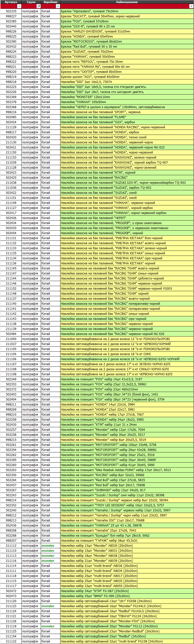Select the Виробник header cell
Viewport: 194px width, 644px height.
[50, 2]
